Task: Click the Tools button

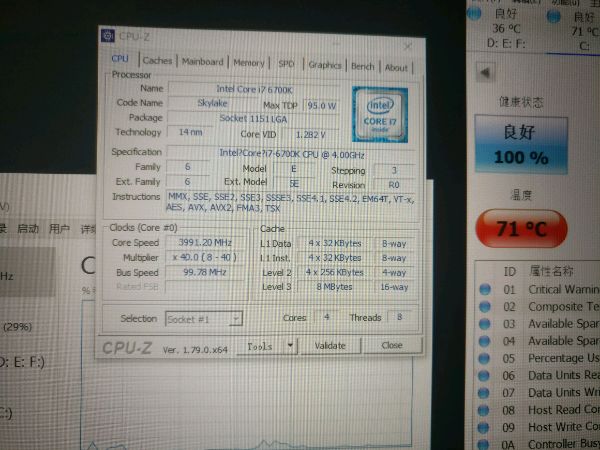Action: click(260, 347)
